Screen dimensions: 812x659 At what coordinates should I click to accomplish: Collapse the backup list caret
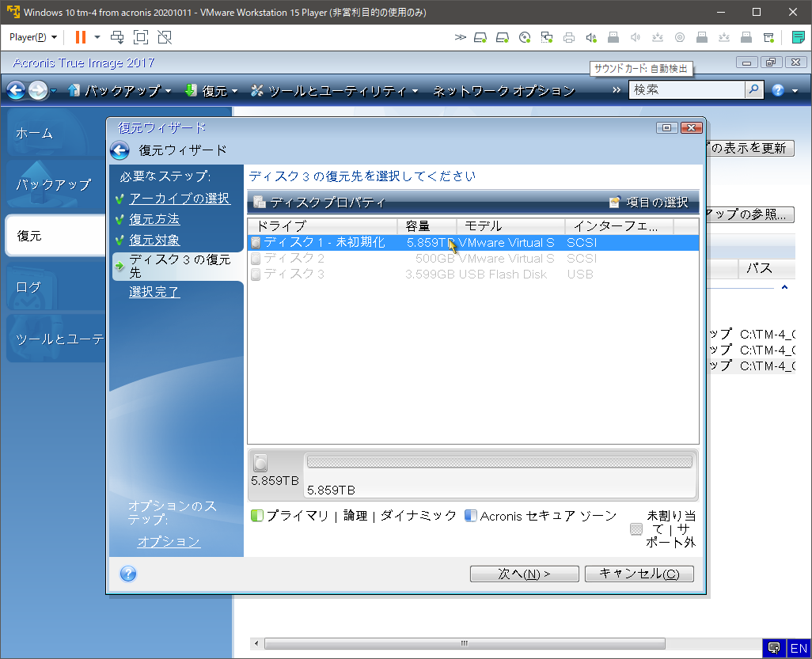pos(784,287)
